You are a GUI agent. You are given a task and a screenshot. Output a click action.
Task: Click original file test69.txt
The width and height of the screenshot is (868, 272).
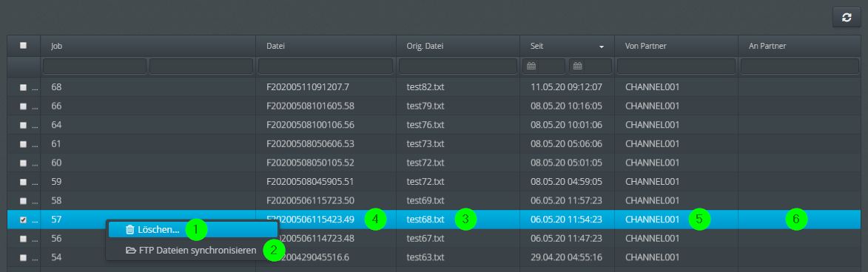(x=425, y=201)
